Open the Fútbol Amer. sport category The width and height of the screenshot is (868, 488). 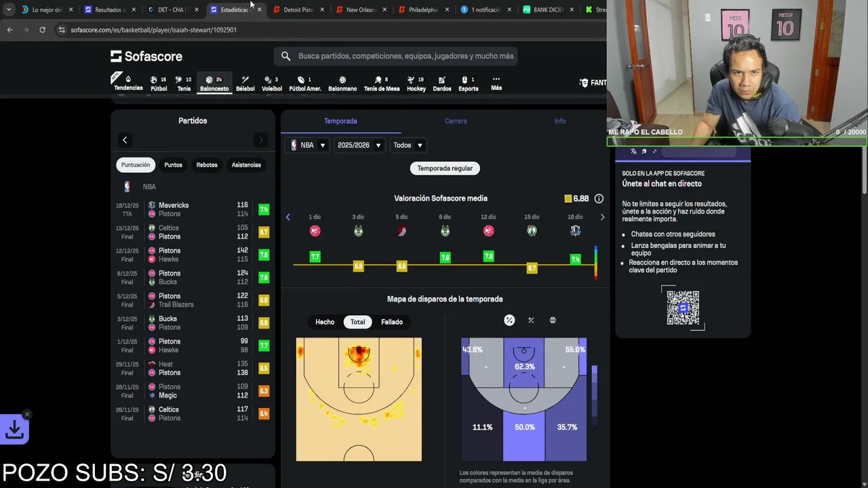[x=305, y=83]
